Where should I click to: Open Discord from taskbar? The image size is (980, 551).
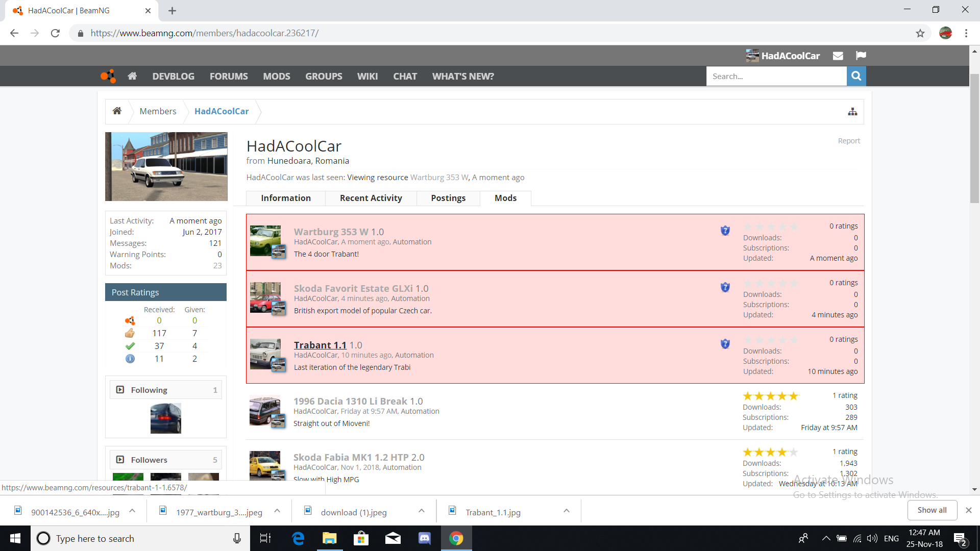(x=425, y=538)
